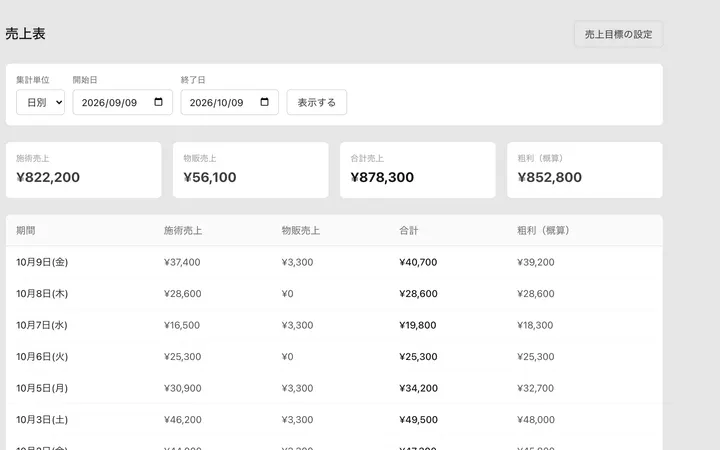Click the 合計売上 summary card ¥878,300
Image resolution: width=720 pixels, height=450 pixels.
pos(418,170)
